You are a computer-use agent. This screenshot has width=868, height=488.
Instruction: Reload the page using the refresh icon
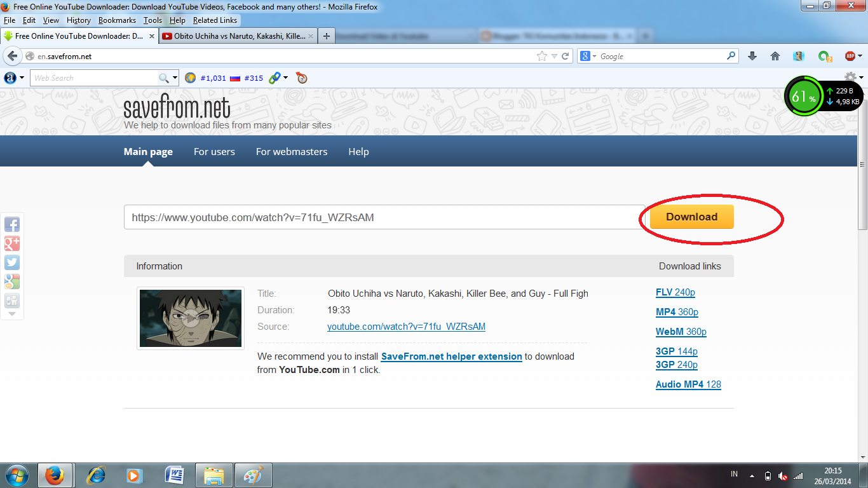point(565,56)
